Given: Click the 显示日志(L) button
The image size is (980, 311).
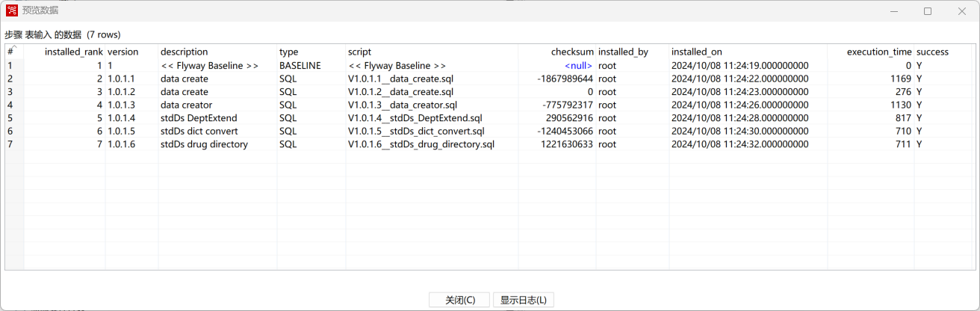Looking at the screenshot, I should point(523,300).
